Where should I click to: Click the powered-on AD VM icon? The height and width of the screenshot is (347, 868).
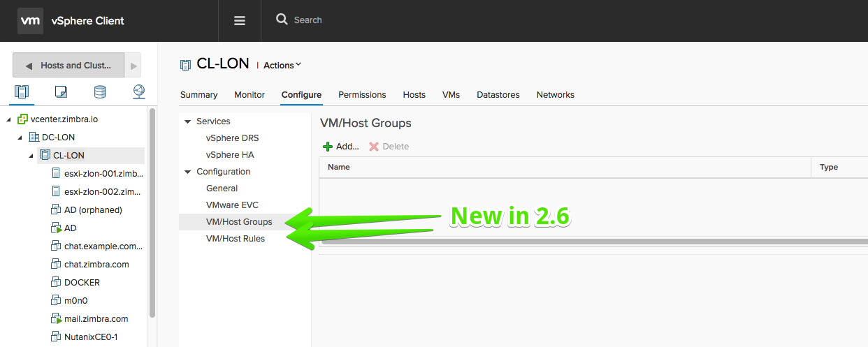point(57,228)
